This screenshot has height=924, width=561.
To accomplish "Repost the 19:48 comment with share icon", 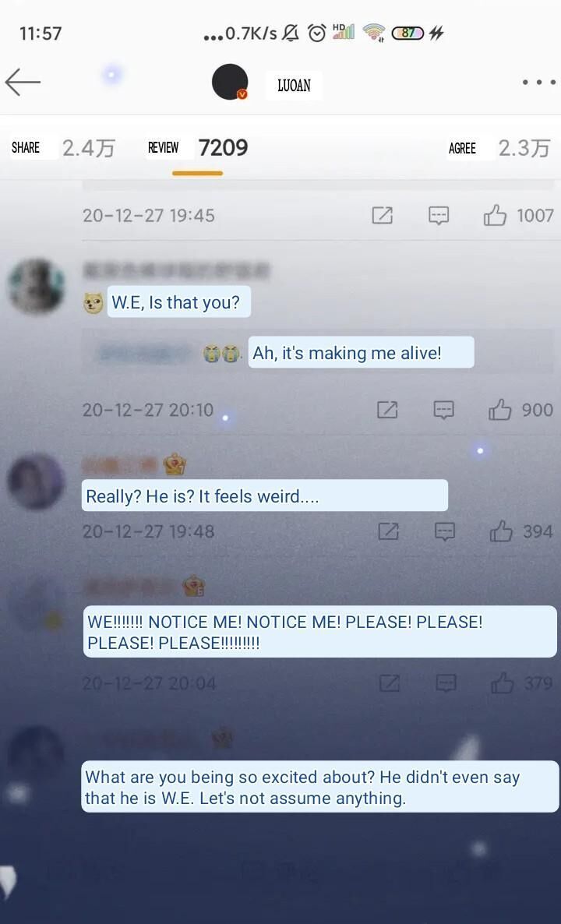I will point(388,531).
